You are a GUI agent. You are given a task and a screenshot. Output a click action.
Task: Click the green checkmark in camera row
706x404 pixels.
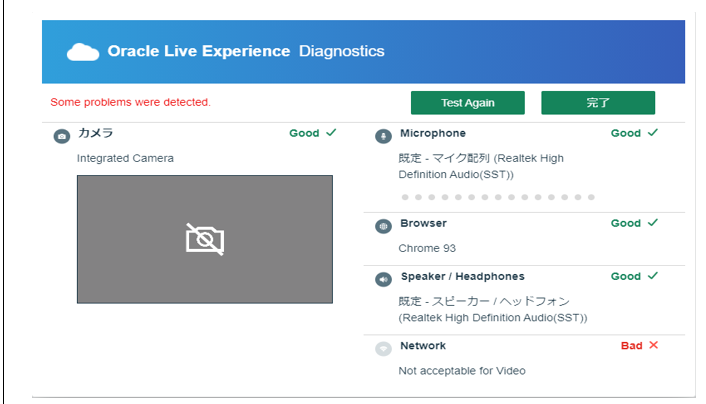tap(331, 132)
